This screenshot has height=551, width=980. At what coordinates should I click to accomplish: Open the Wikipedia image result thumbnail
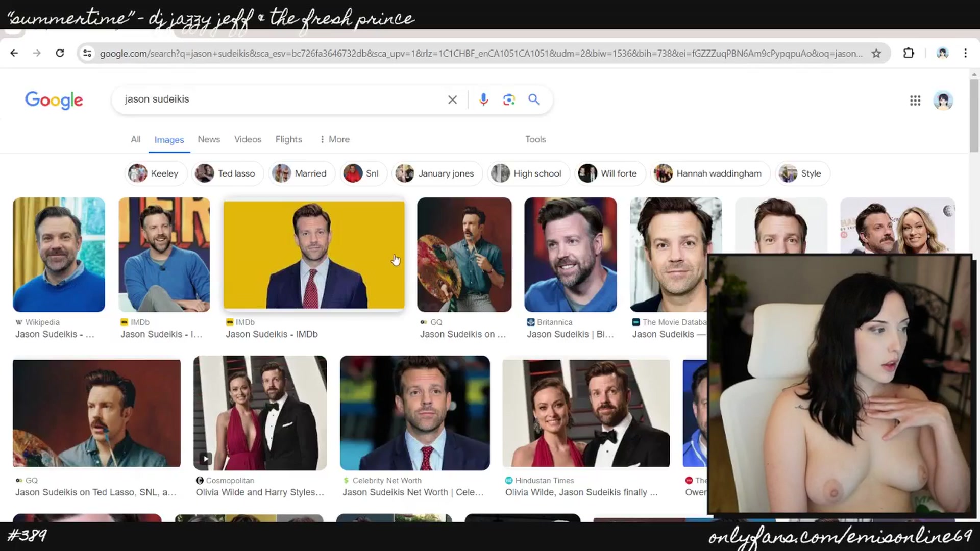(x=59, y=255)
